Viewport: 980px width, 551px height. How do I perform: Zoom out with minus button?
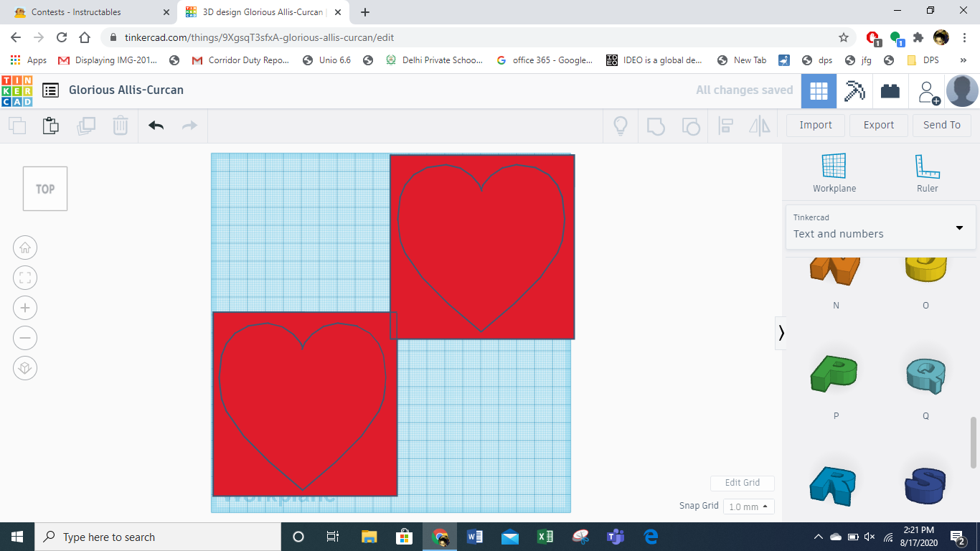25,338
